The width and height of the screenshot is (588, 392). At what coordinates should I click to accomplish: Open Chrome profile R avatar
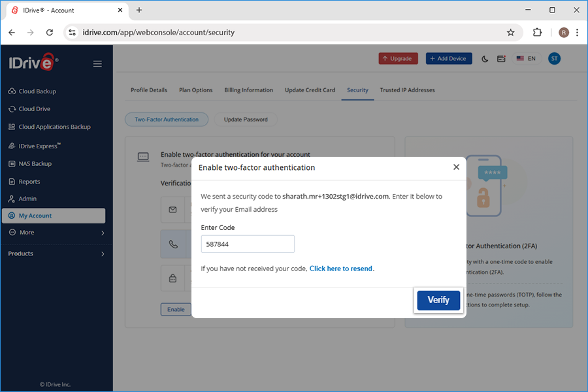tap(563, 33)
